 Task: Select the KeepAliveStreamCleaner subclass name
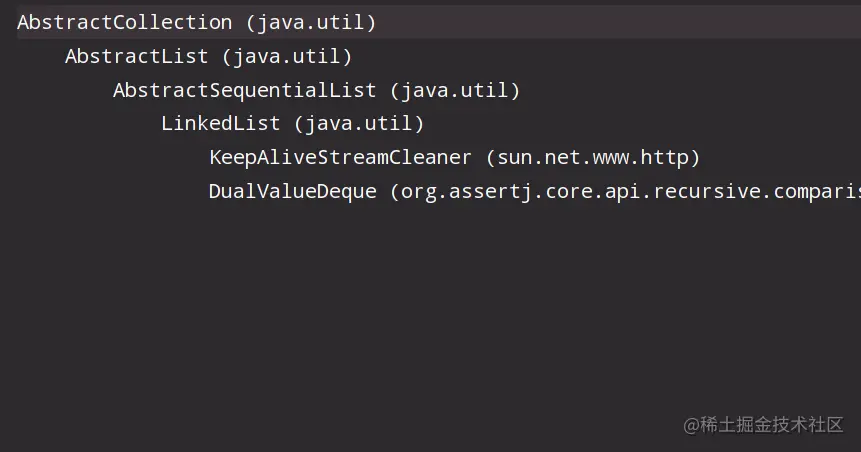pos(340,158)
